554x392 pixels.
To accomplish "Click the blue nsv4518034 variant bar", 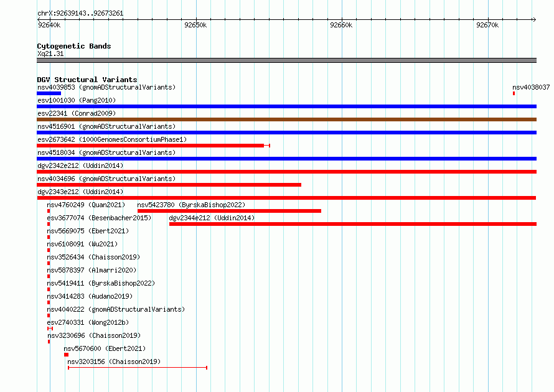I will [286, 159].
